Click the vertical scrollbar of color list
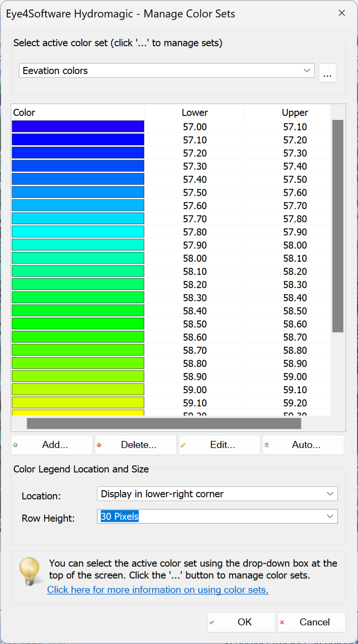 (x=338, y=226)
